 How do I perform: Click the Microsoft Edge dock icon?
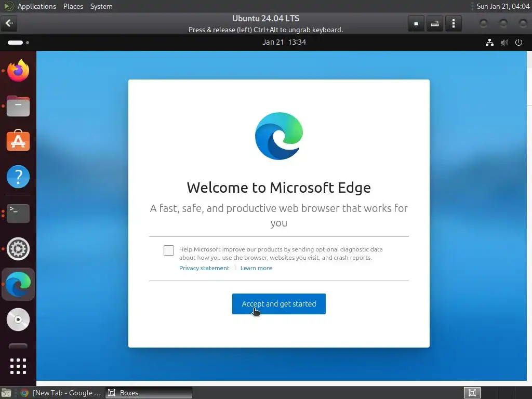[x=18, y=284]
